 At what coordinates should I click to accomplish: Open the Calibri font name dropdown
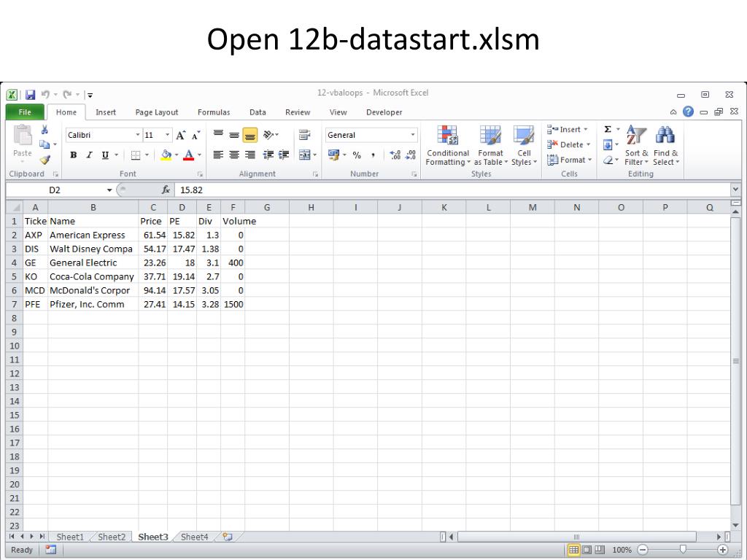pos(138,135)
